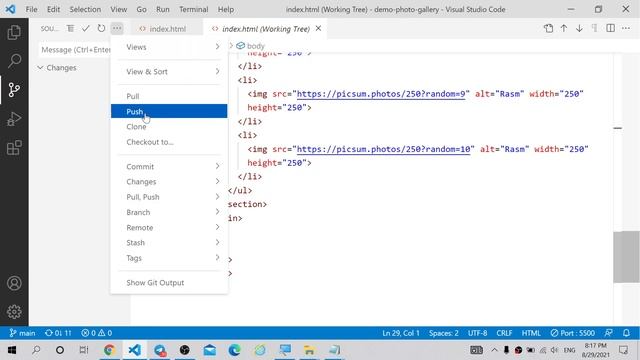The width and height of the screenshot is (640, 360).
Task: Expand the Commit submenu
Action: tap(169, 167)
